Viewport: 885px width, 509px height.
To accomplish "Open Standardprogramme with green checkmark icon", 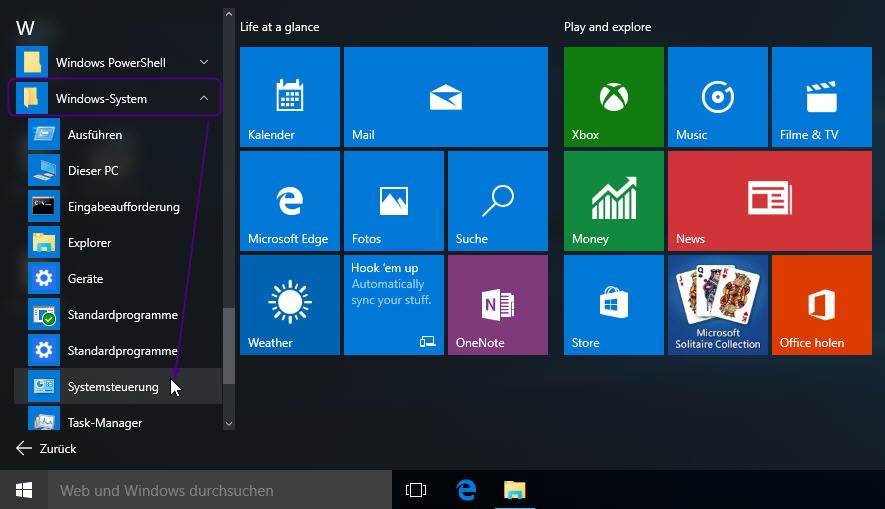I will 117,315.
